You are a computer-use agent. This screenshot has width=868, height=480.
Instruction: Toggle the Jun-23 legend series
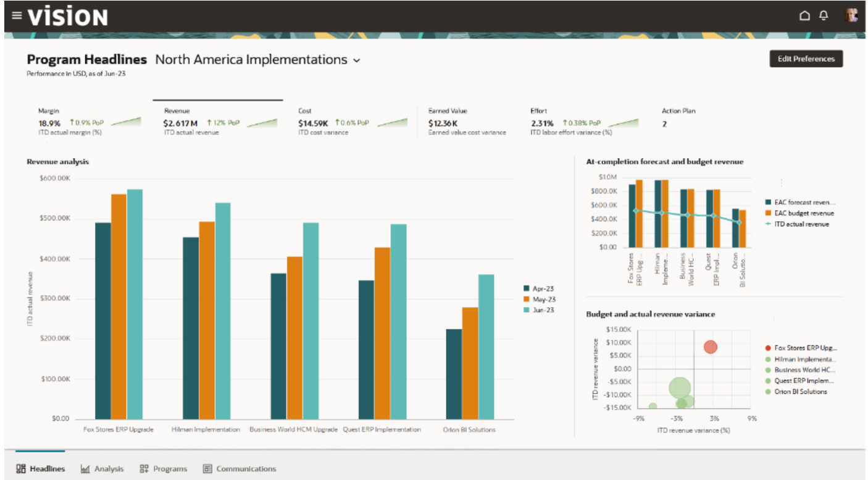(x=538, y=309)
